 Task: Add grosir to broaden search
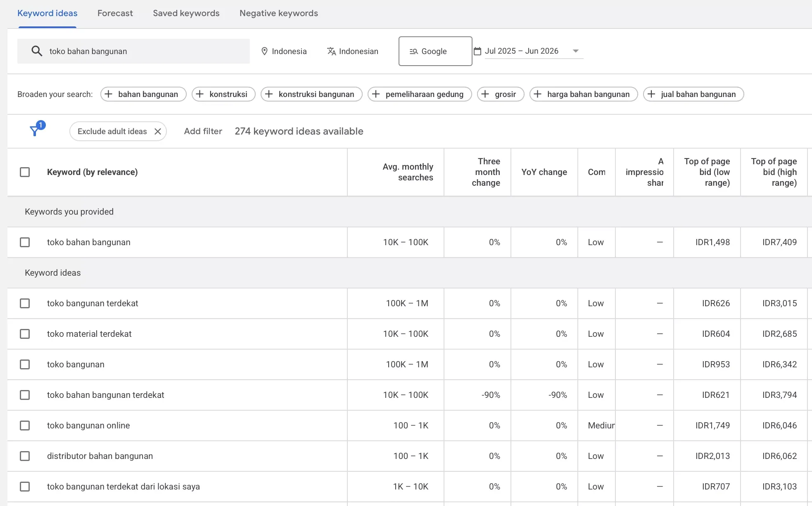coord(501,94)
